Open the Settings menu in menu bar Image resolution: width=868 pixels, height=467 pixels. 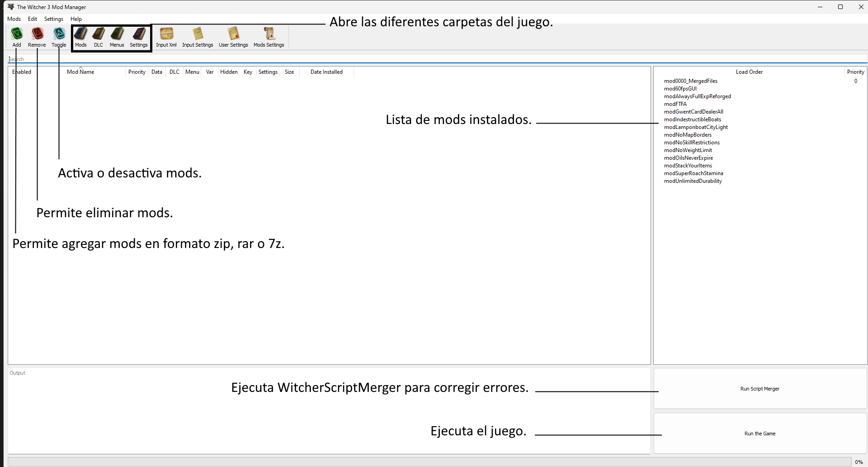[54, 19]
